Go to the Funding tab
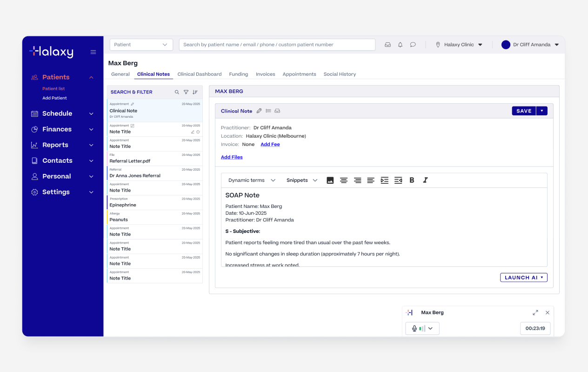 239,74
